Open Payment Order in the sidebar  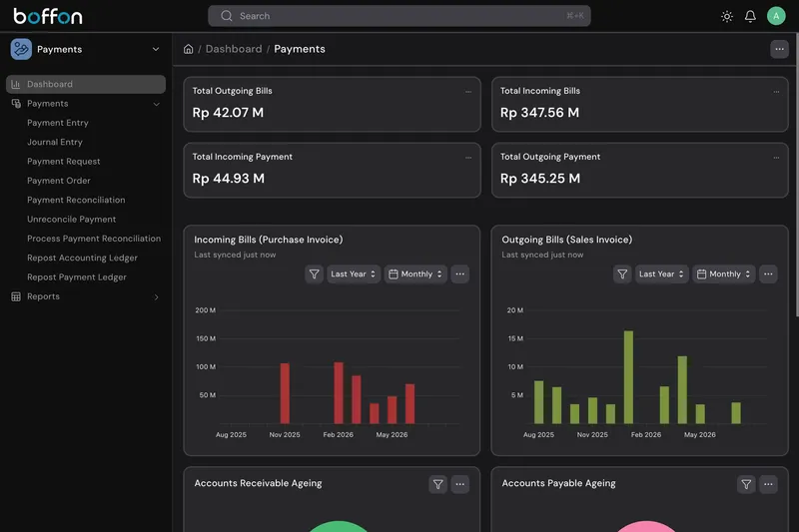pos(59,181)
